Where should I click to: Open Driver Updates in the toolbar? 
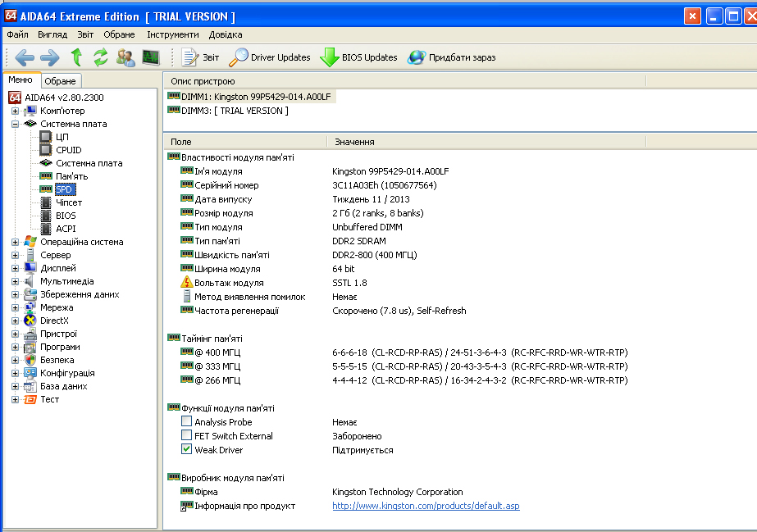[269, 57]
